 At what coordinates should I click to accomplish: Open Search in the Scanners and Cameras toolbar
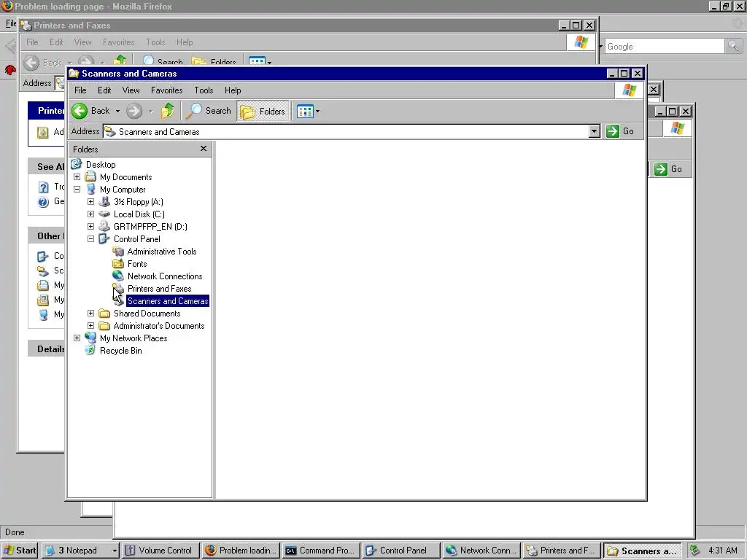point(208,111)
